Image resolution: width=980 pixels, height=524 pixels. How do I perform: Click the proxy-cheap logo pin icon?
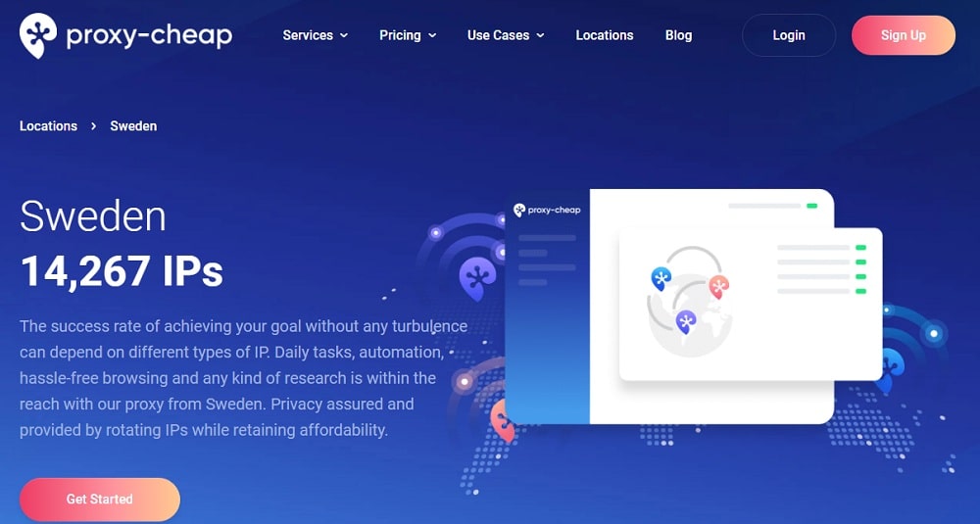pos(38,35)
